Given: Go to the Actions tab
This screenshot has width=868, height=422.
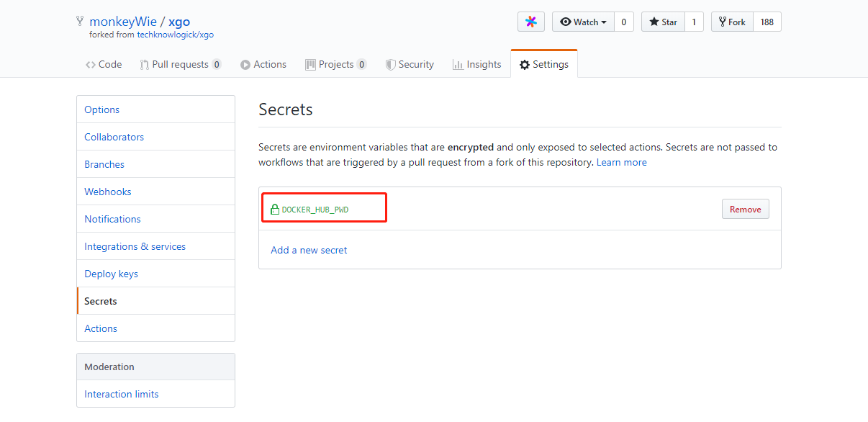Looking at the screenshot, I should coord(263,64).
